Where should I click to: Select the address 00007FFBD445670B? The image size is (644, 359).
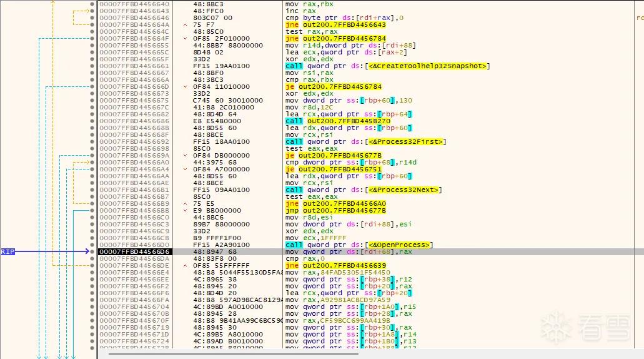134,313
